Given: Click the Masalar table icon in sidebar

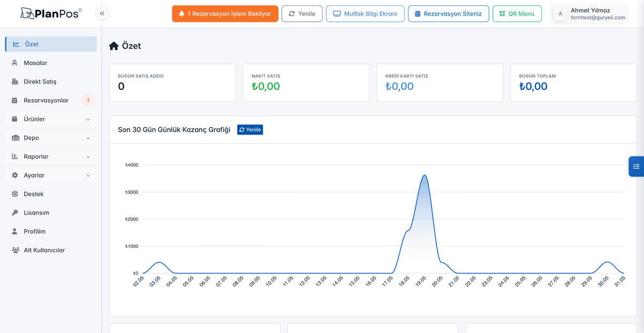Looking at the screenshot, I should point(14,63).
